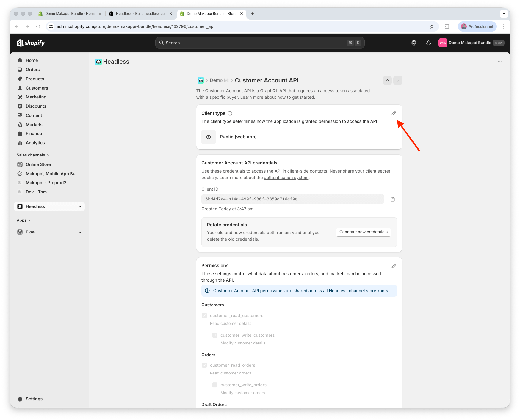Bookmark this page with the star icon
Image resolution: width=520 pixels, height=420 pixels.
click(x=432, y=26)
